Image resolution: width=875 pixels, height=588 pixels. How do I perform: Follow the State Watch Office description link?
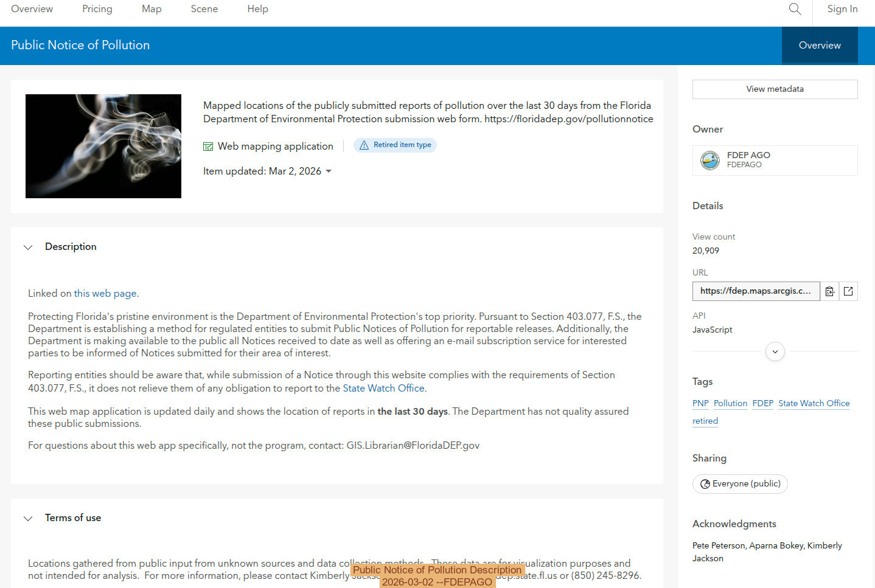[383, 389]
